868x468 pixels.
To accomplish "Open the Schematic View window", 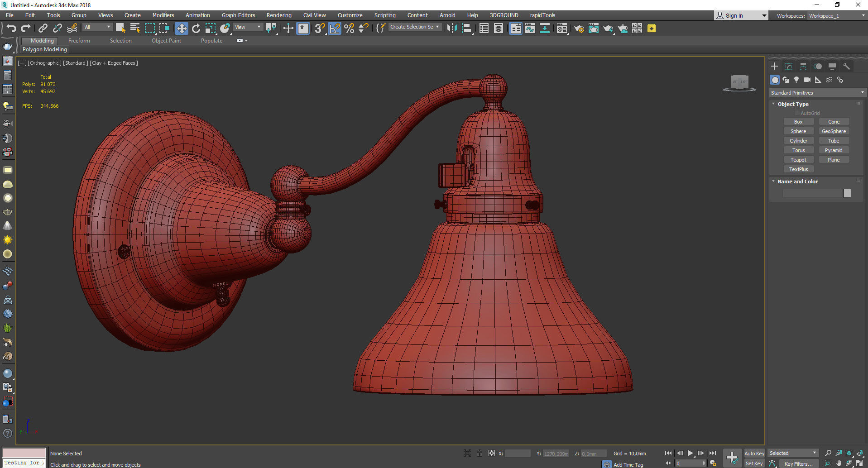I will pyautogui.click(x=545, y=29).
